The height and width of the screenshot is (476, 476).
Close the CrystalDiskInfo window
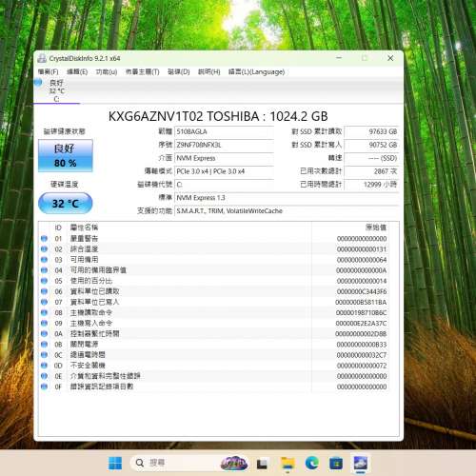390,58
